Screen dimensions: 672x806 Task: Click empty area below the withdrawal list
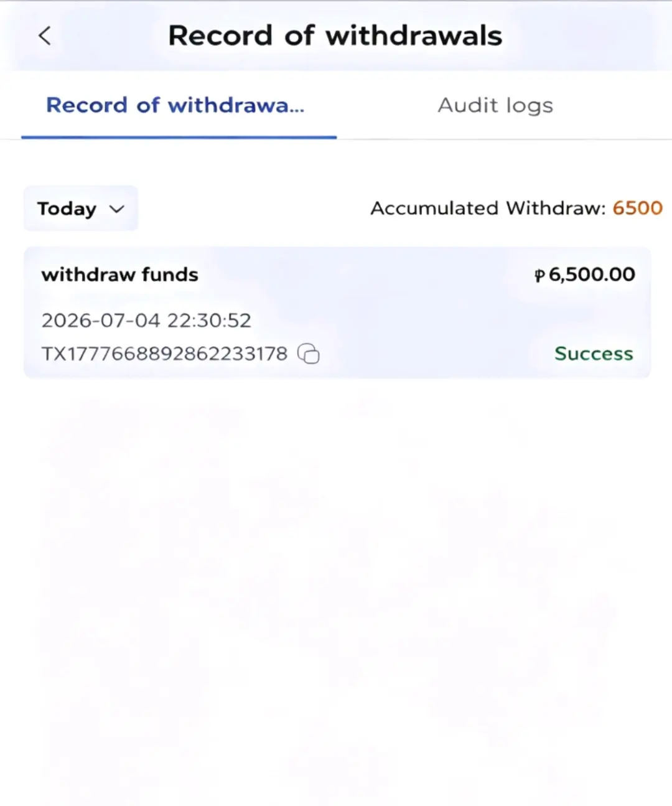tap(336, 591)
